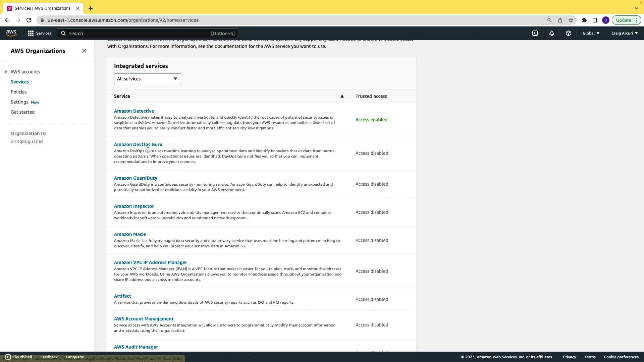Sort by Service column arrow
Viewport: 644px width, 362px height.
pyautogui.click(x=342, y=96)
